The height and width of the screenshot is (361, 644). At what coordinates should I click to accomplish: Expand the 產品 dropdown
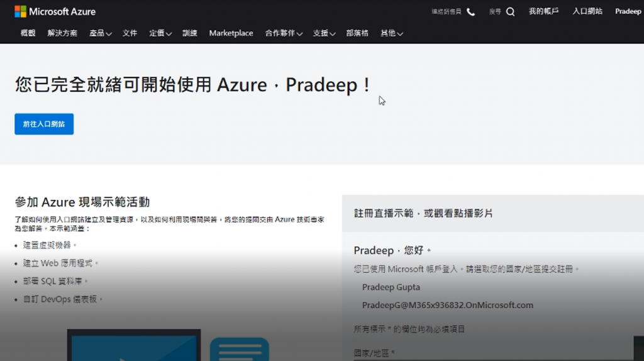[101, 33]
